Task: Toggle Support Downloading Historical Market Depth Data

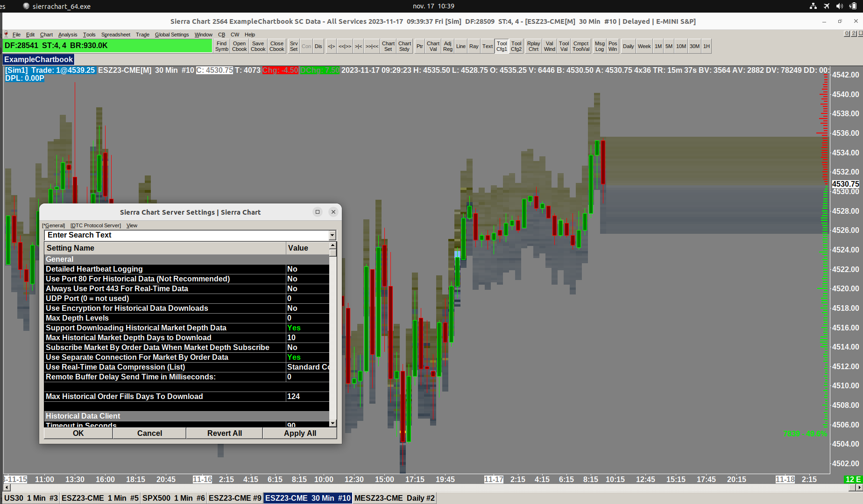Action: coord(308,328)
